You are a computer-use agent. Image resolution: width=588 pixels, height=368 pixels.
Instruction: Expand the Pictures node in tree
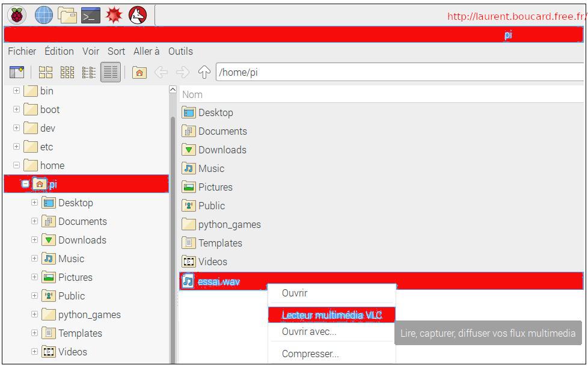coord(34,277)
